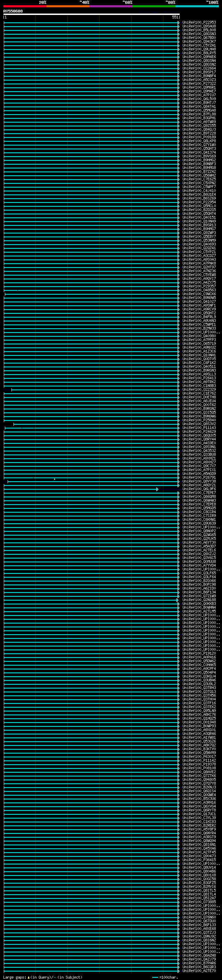Click the query end position 551
The height and width of the screenshot is (980, 222).
(175, 17)
